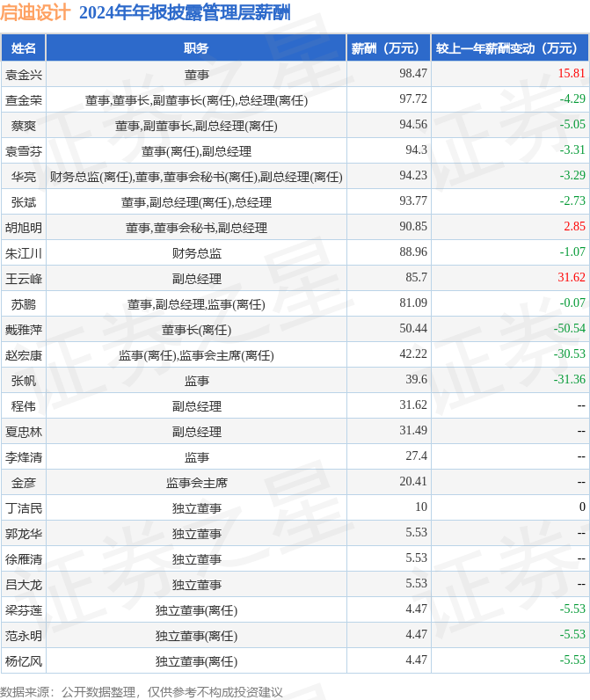
Task: Select the name 赵宏康
Action: pyautogui.click(x=23, y=355)
